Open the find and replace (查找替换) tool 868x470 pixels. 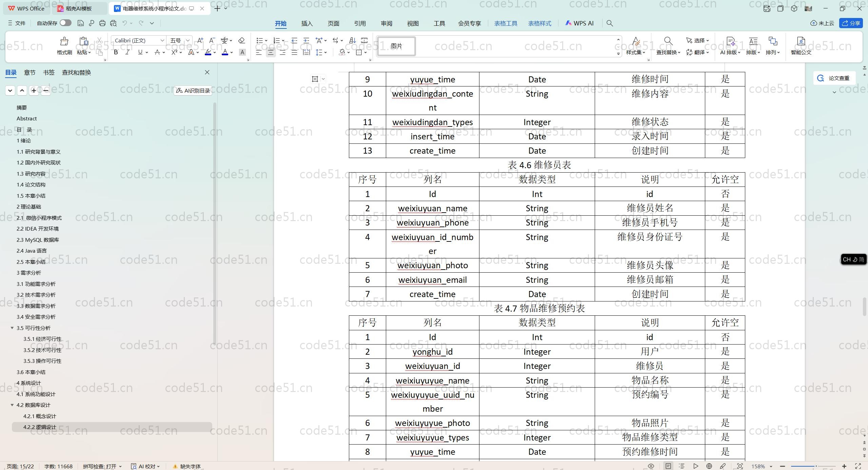667,46
